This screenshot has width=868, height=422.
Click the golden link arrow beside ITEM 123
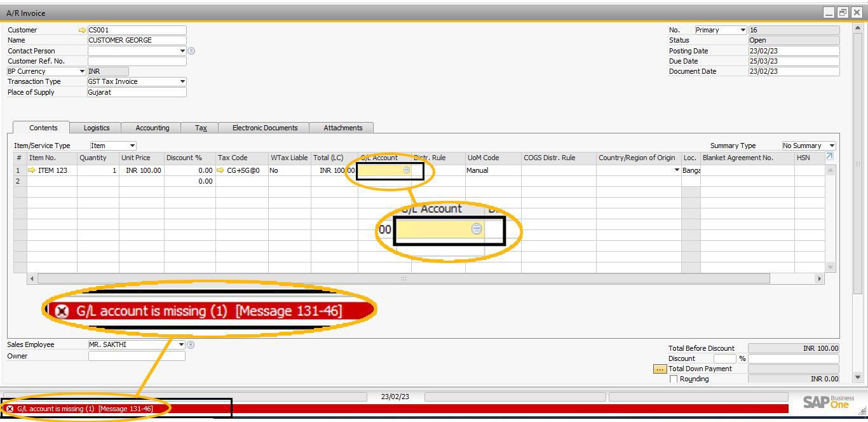click(32, 170)
